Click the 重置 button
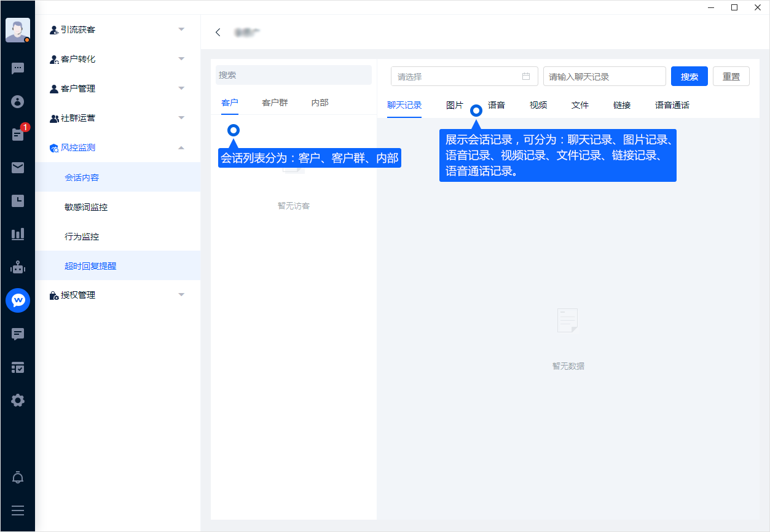 pos(731,77)
